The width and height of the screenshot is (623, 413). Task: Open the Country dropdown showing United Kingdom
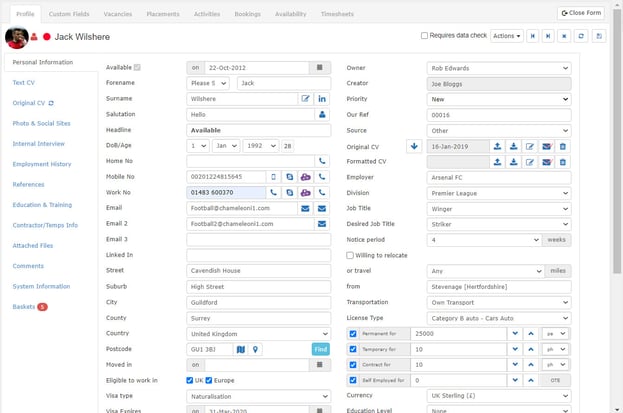click(x=258, y=333)
